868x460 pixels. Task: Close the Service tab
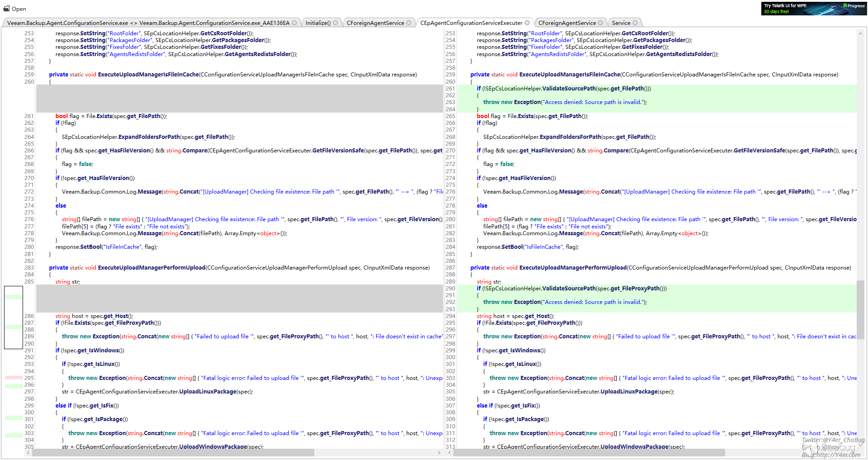[x=635, y=23]
